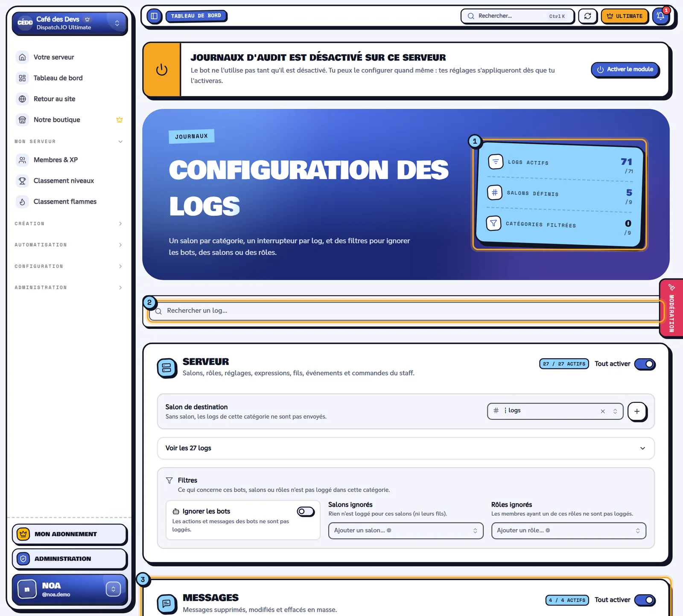Click the Votre serveur home icon
Viewport: 683px width, 616px height.
click(22, 57)
